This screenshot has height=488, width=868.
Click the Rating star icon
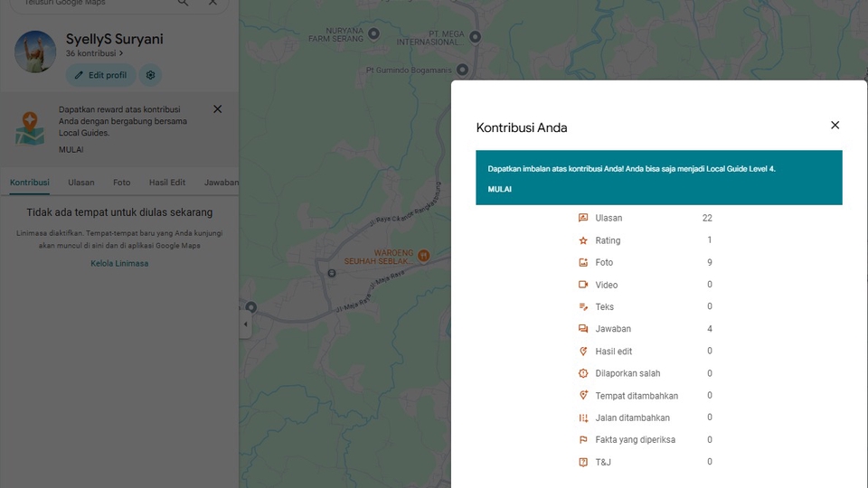coord(583,240)
